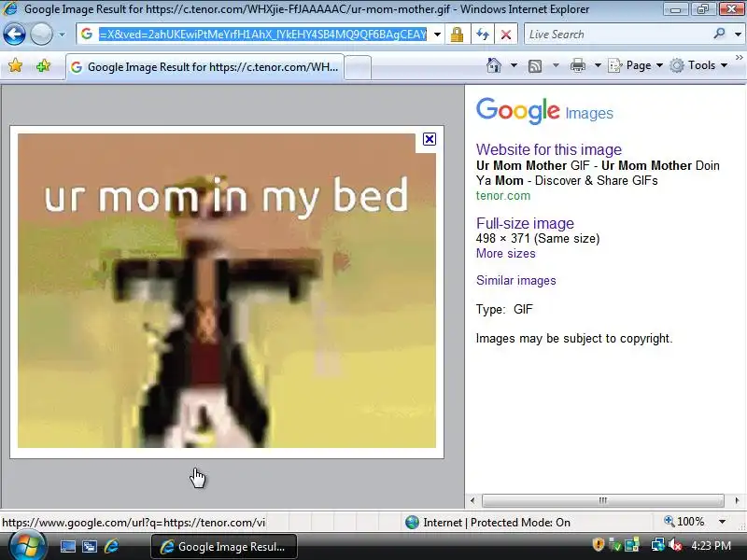
Task: Go back using the Back arrow button
Action: [14, 35]
